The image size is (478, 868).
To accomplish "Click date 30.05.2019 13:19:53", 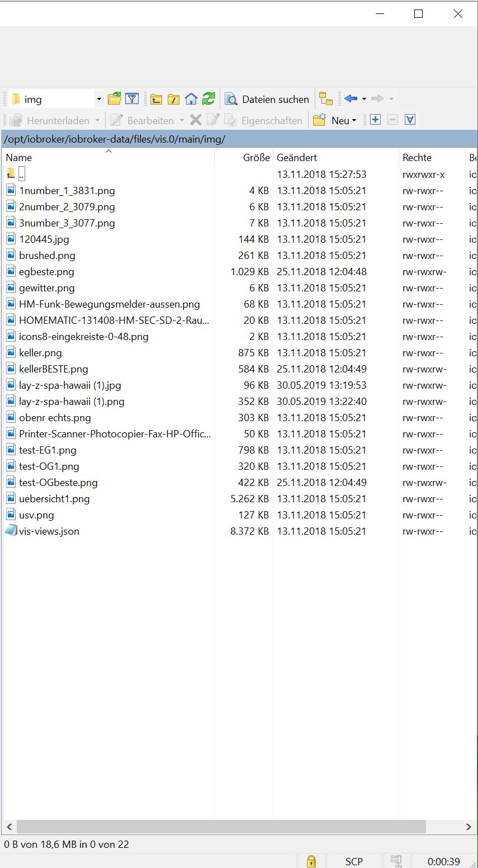I will point(321,385).
